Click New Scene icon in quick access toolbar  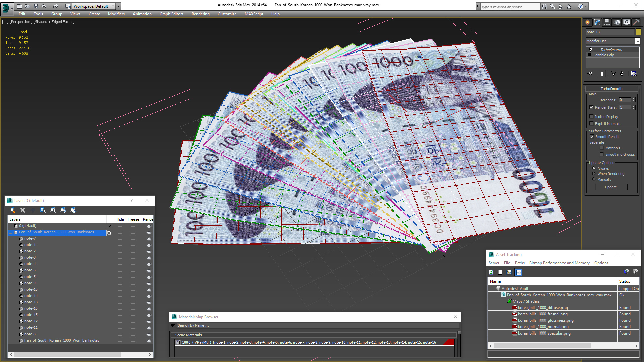20,6
